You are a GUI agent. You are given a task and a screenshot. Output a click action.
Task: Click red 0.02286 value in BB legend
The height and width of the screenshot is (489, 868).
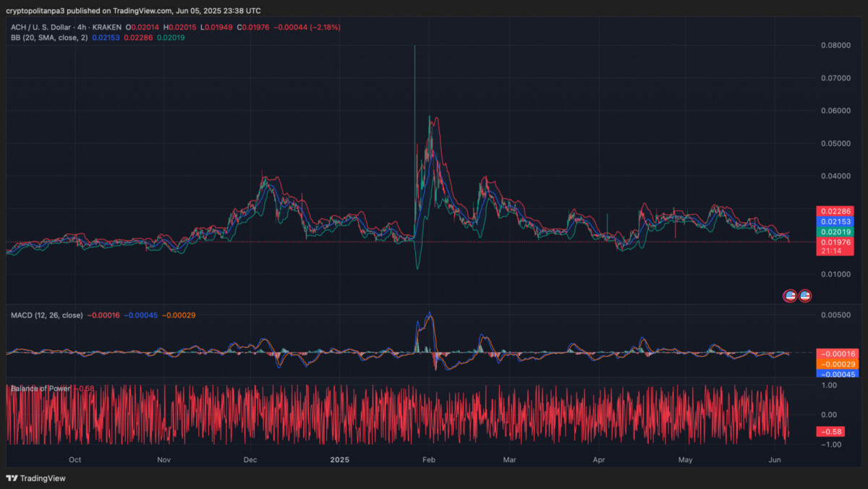coord(139,37)
